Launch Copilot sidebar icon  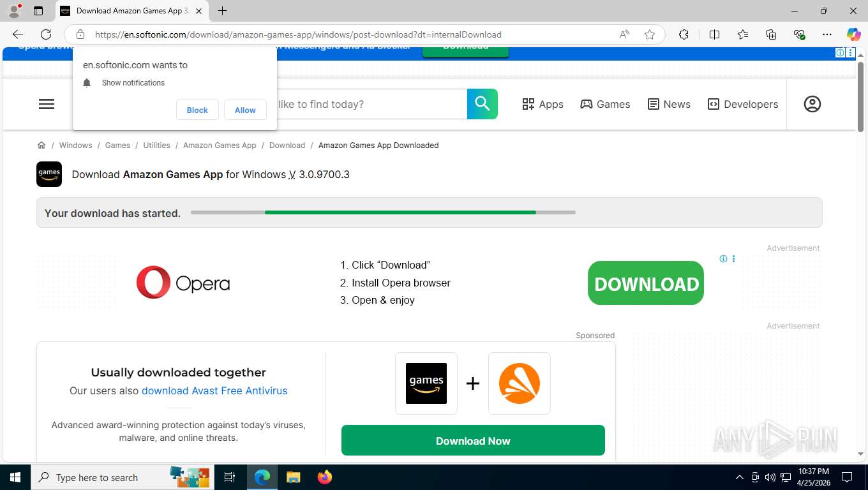click(x=853, y=34)
